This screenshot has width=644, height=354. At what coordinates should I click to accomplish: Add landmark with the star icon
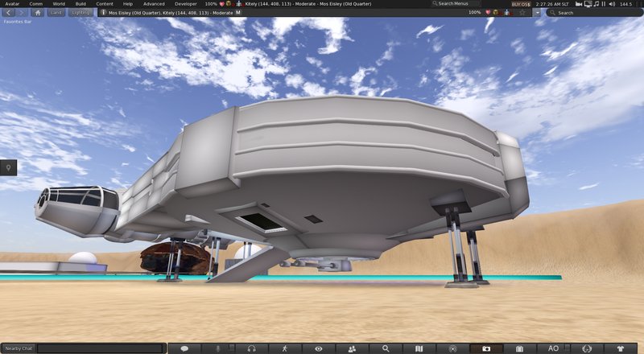(x=522, y=13)
